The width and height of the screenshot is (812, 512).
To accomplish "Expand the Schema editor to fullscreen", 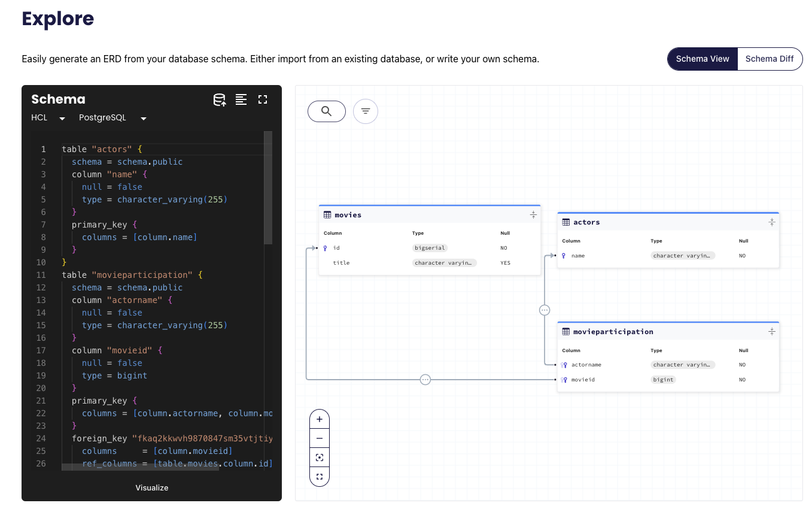I will (263, 99).
